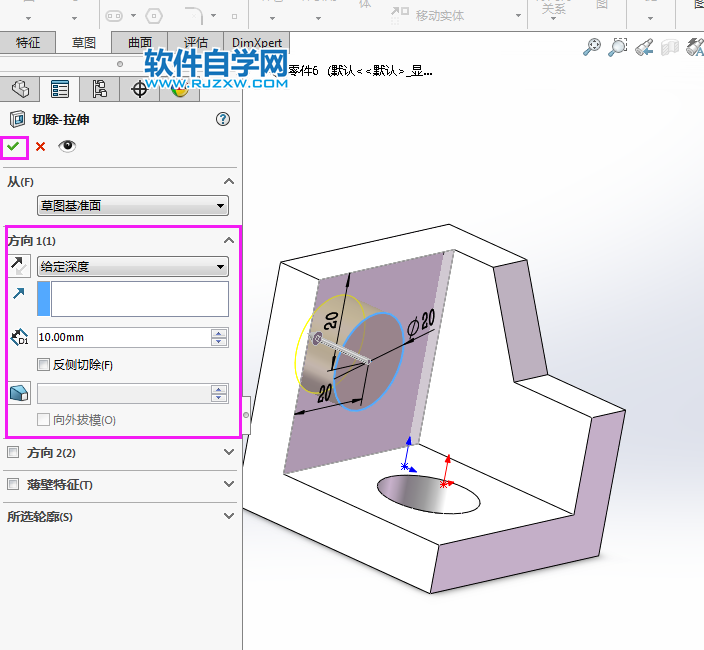The width and height of the screenshot is (704, 650).
Task: Collapse the 从(F) section
Action: tap(229, 181)
